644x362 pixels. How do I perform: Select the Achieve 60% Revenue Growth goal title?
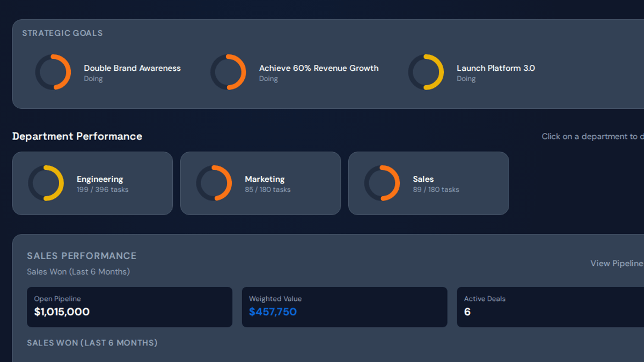[319, 68]
